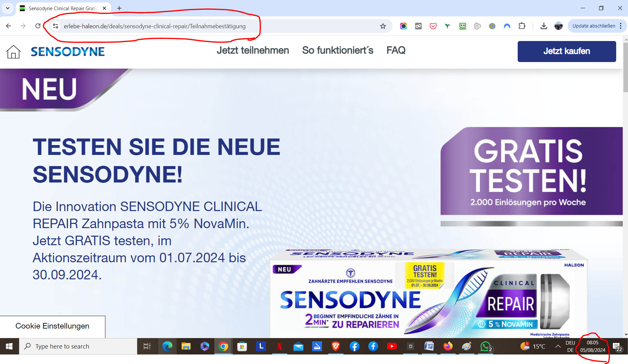Open the green robot-face extension
This screenshot has height=364, width=628.
(463, 26)
